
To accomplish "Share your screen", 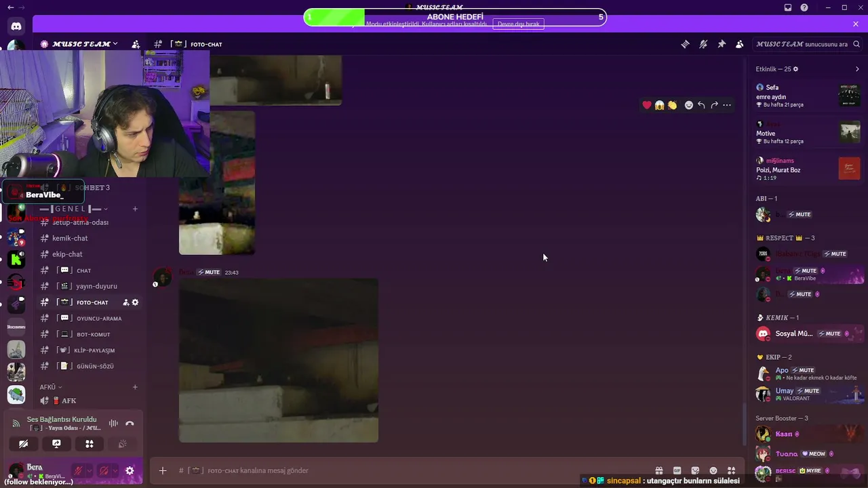I will click(56, 444).
